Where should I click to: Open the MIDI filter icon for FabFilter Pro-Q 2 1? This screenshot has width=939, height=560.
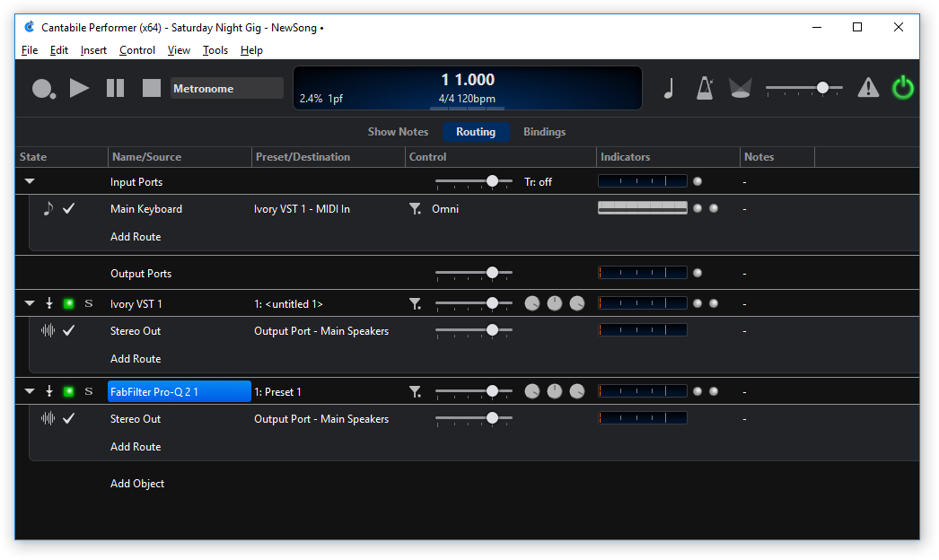(x=415, y=391)
